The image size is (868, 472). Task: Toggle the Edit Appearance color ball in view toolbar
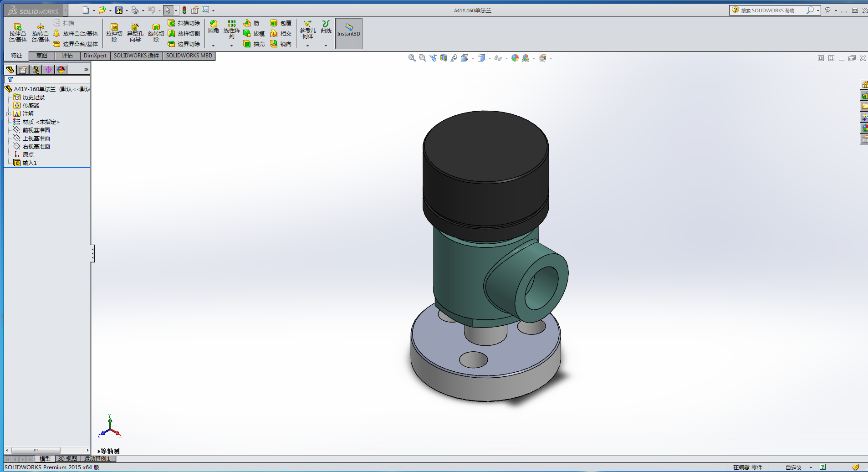515,58
